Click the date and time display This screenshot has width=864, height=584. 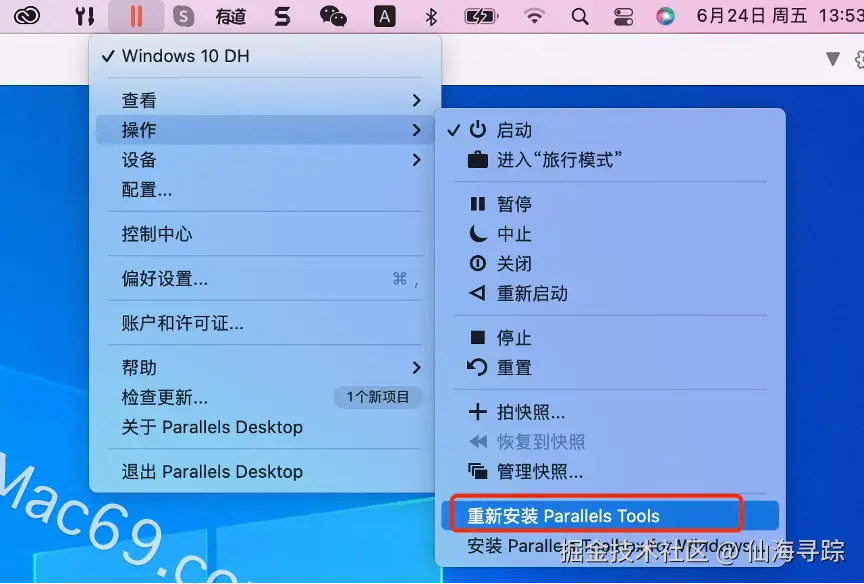(x=779, y=16)
